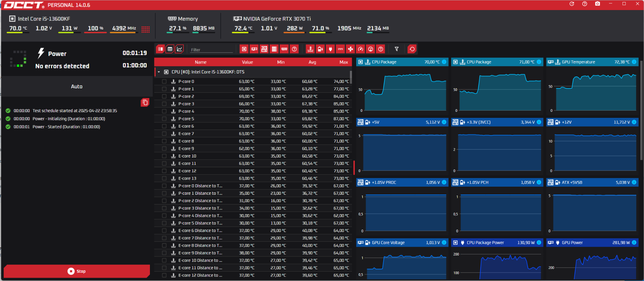Open the Power test header
Viewport: 644px width, 281px height.
click(x=57, y=54)
